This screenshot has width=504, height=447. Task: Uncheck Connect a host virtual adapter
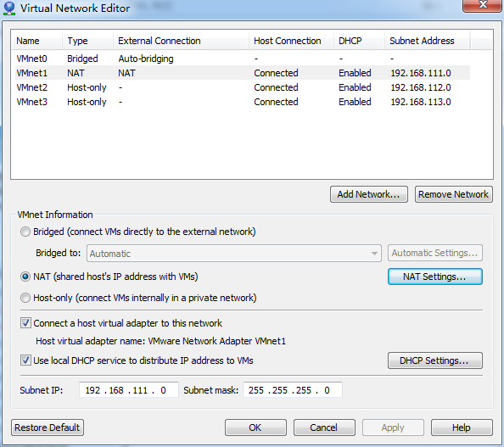click(x=25, y=323)
